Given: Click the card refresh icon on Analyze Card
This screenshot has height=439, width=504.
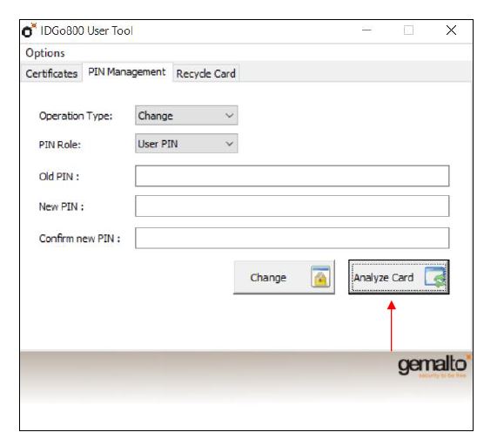Looking at the screenshot, I should (435, 277).
